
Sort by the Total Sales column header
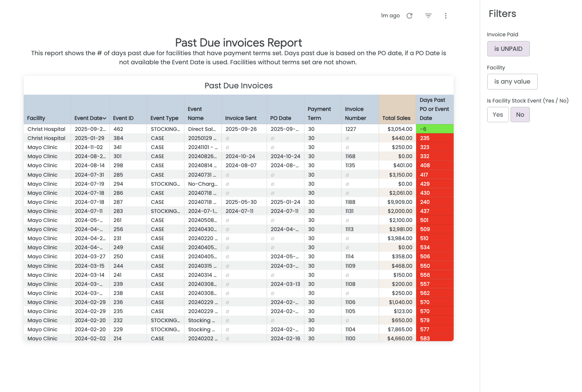click(396, 118)
